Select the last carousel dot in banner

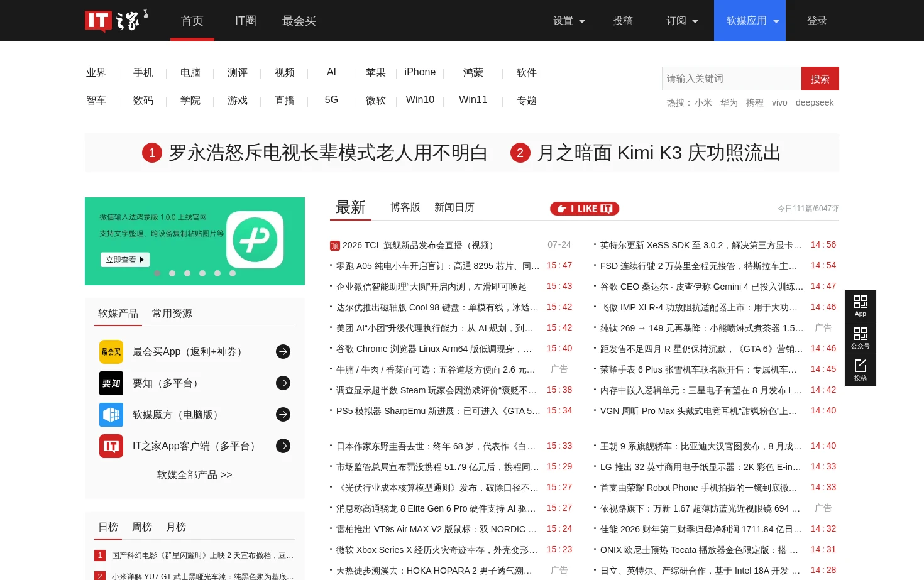[x=233, y=273]
